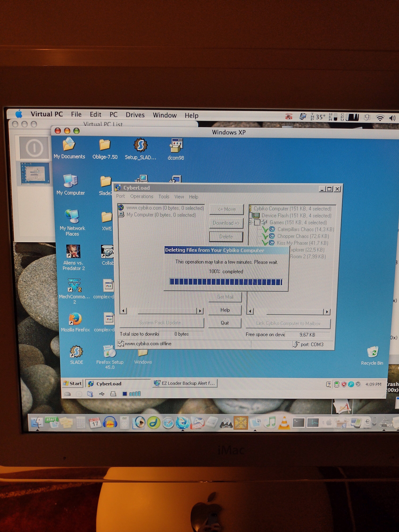The height and width of the screenshot is (532, 399).
Task: Uncheck the Chopper Chaos checkmark
Action: click(265, 236)
